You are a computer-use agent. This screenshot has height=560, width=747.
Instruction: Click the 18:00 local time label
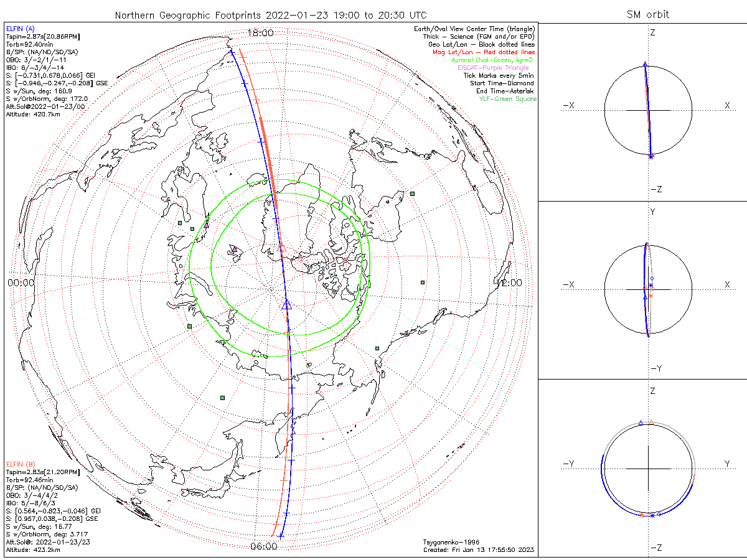[x=260, y=32]
